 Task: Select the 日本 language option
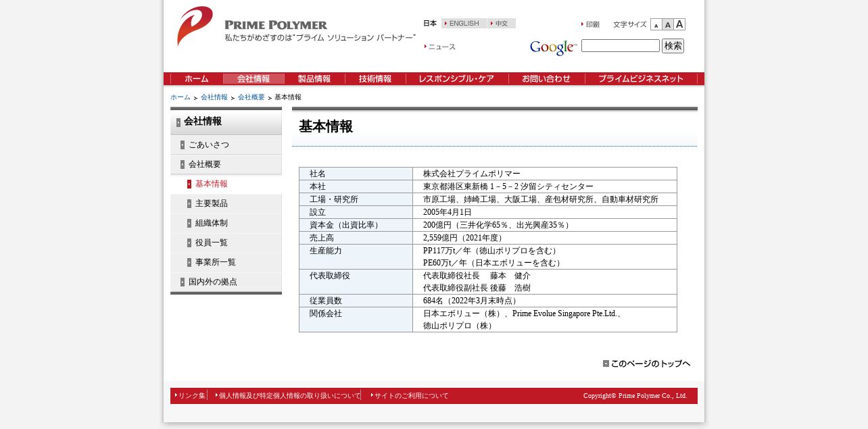tap(430, 24)
